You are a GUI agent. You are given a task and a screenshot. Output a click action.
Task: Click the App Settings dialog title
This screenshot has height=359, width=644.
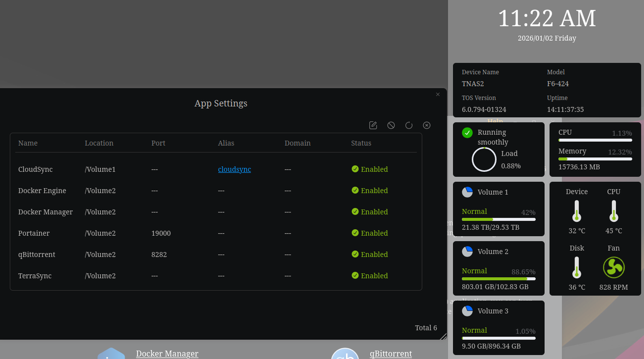221,103
